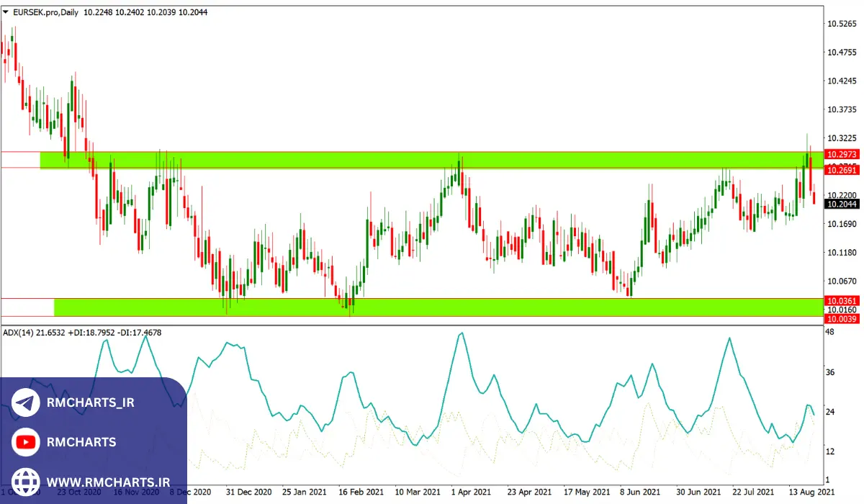The image size is (864, 504).
Task: Select the lower green support zone
Action: click(x=432, y=307)
